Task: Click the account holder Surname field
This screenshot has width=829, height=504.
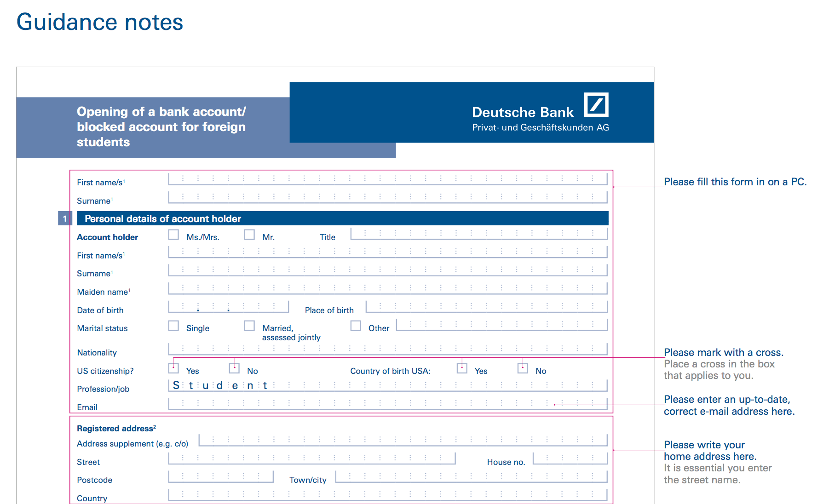Action: pos(388,270)
